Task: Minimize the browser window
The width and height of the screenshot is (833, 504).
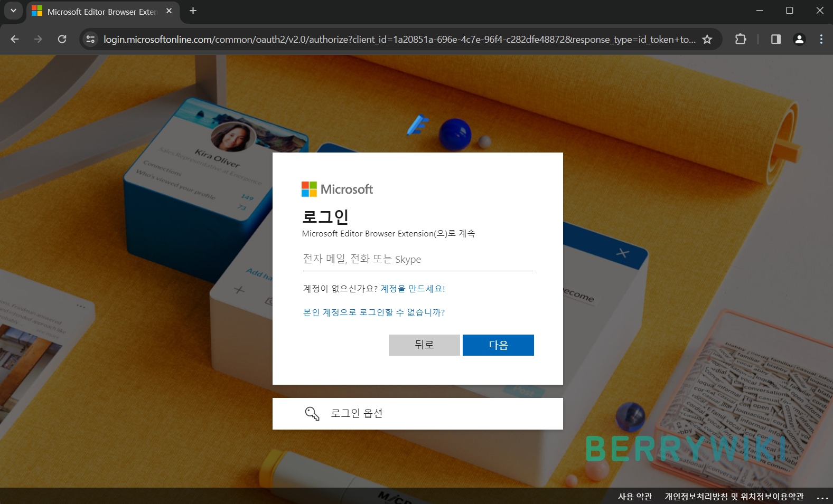Action: (760, 11)
